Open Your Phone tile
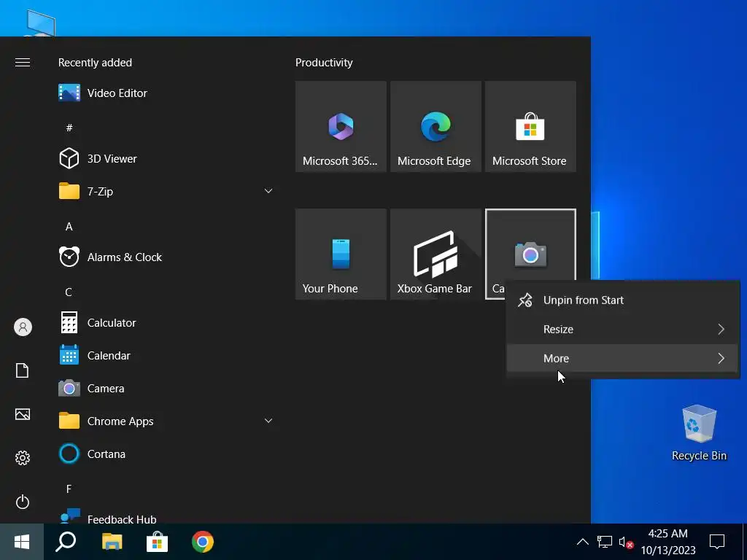747x560 pixels. [341, 254]
